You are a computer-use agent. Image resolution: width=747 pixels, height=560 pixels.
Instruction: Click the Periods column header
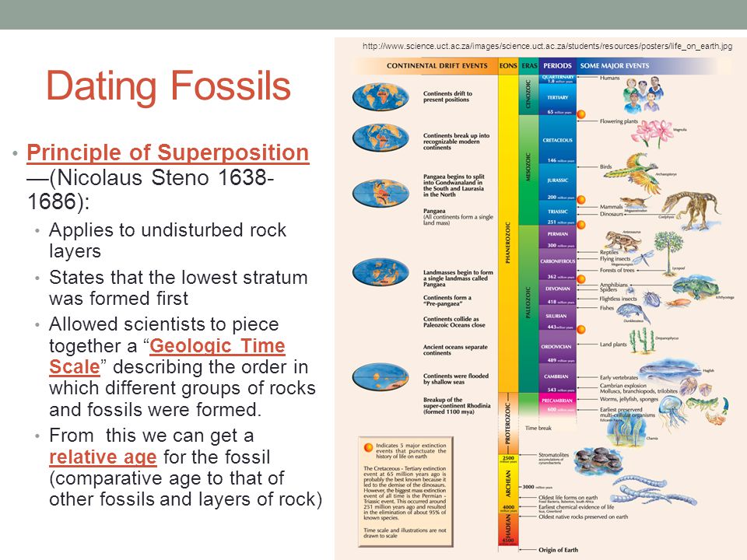[557, 65]
